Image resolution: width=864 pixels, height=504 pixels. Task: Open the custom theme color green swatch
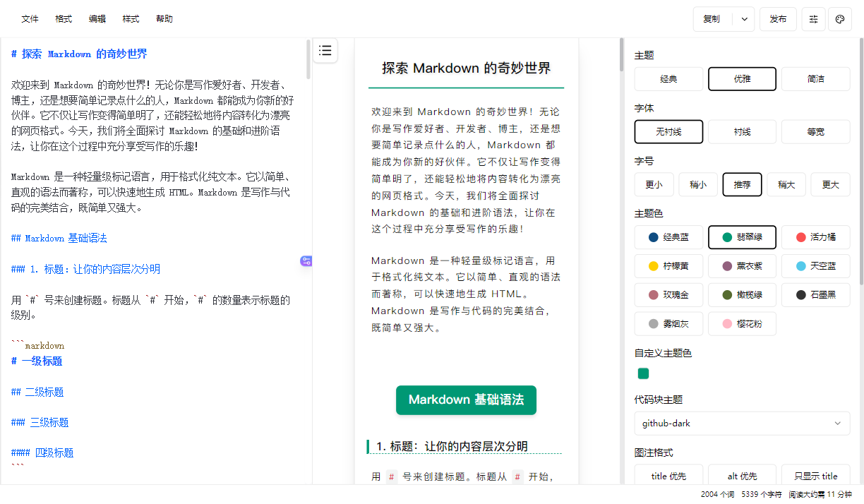pos(643,373)
